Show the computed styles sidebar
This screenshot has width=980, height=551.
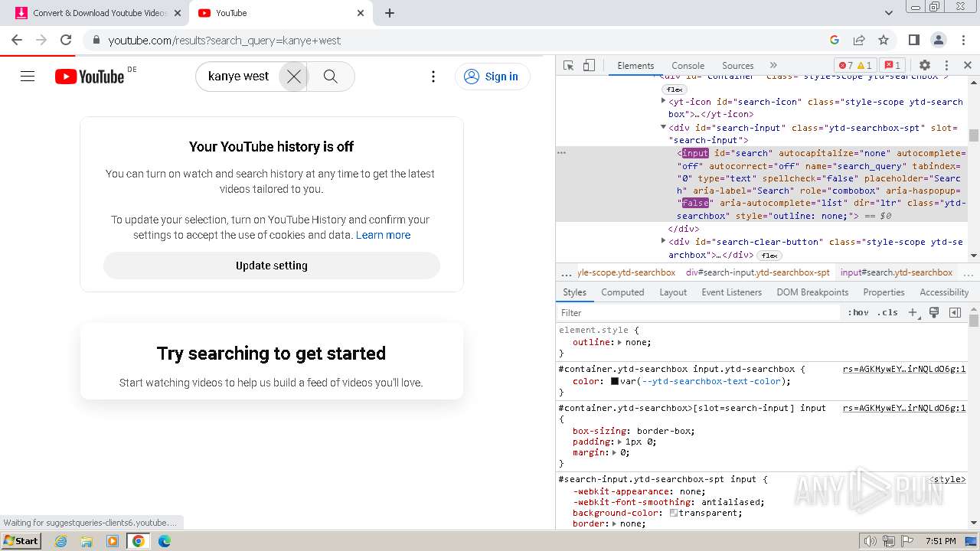(x=955, y=312)
